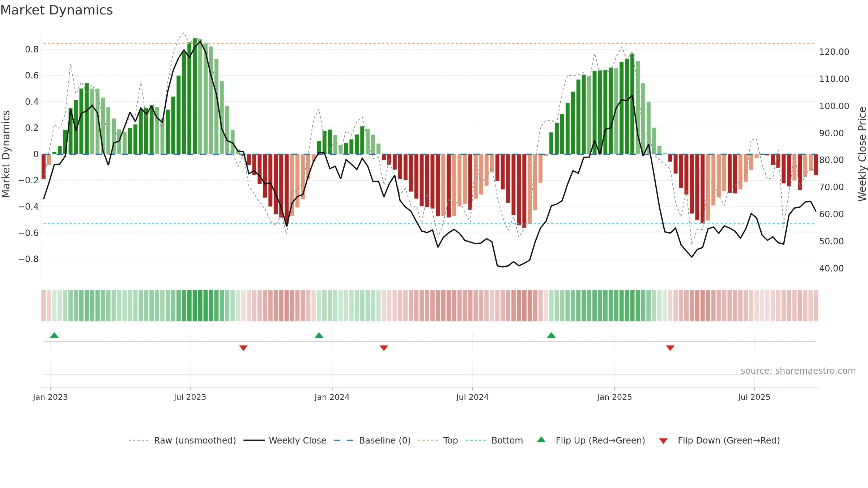The image size is (868, 488).
Task: Click the Market Dynamics chart title
Action: point(56,10)
